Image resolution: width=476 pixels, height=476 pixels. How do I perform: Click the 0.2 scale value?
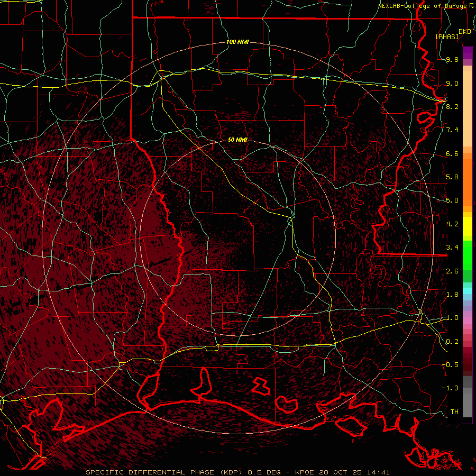[452, 342]
